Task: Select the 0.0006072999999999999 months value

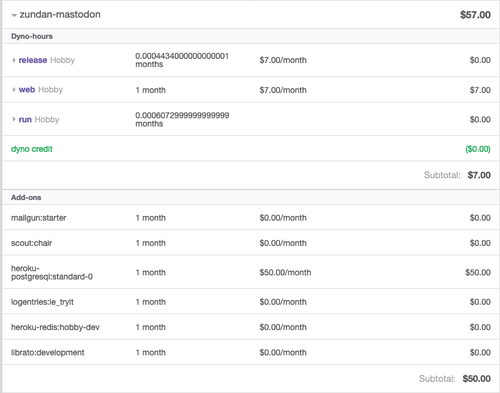Action: click(182, 119)
